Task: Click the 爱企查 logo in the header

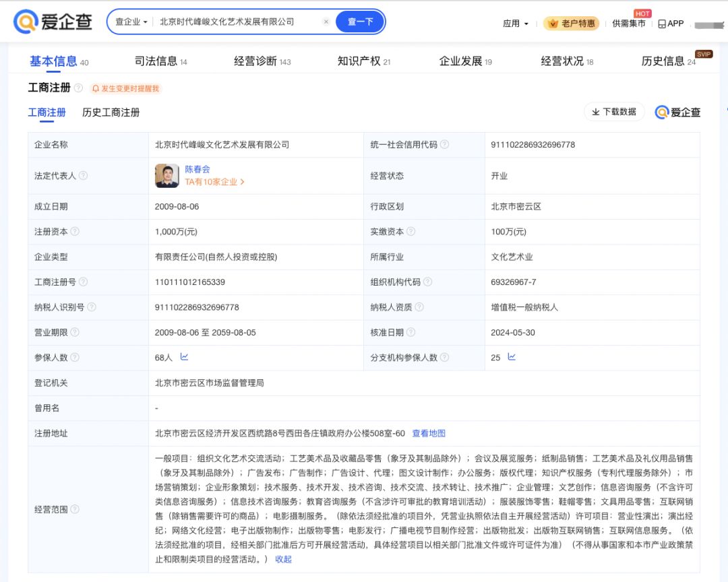Action: [x=53, y=22]
